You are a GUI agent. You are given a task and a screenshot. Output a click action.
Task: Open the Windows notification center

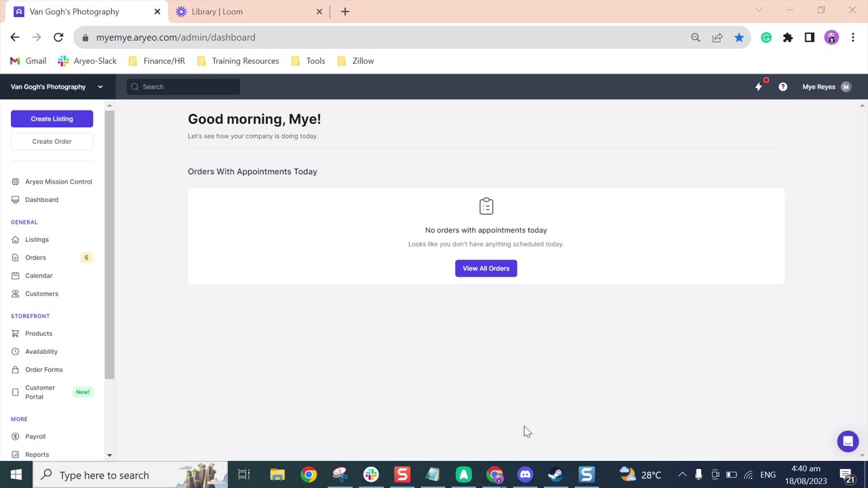(x=848, y=474)
